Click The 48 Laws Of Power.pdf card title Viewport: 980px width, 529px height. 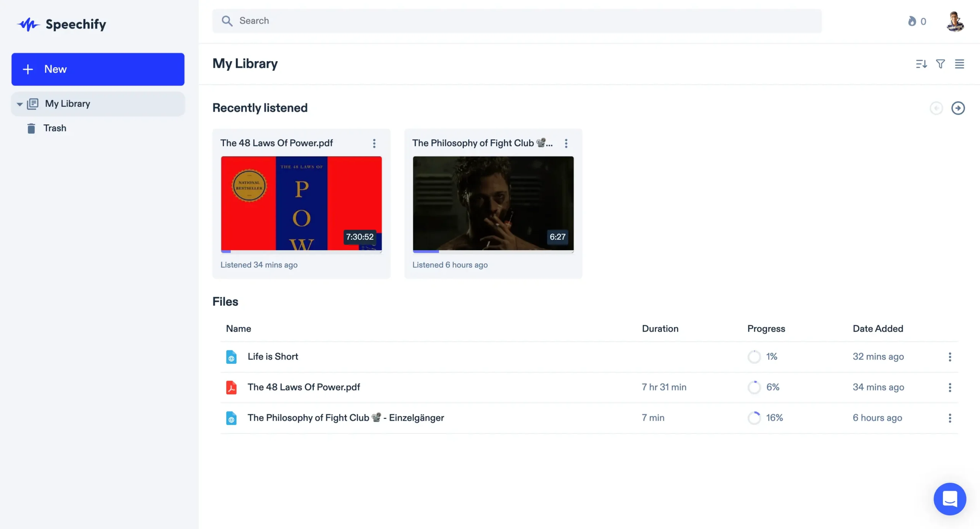pos(276,143)
